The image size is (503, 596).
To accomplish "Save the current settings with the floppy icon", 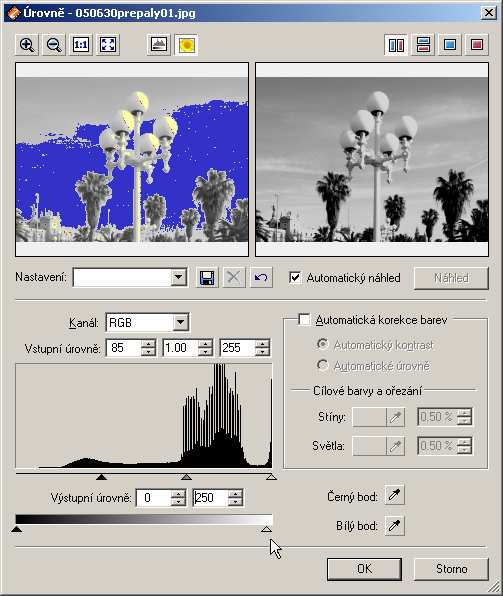I will click(x=207, y=278).
